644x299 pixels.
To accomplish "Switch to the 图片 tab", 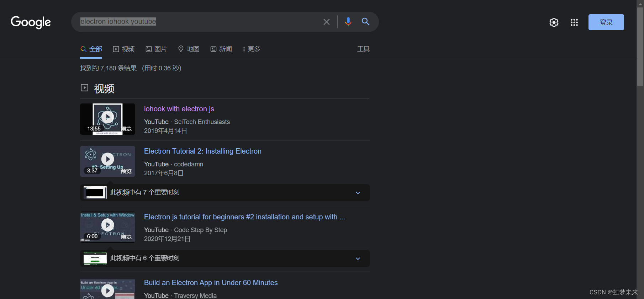I will pos(156,49).
